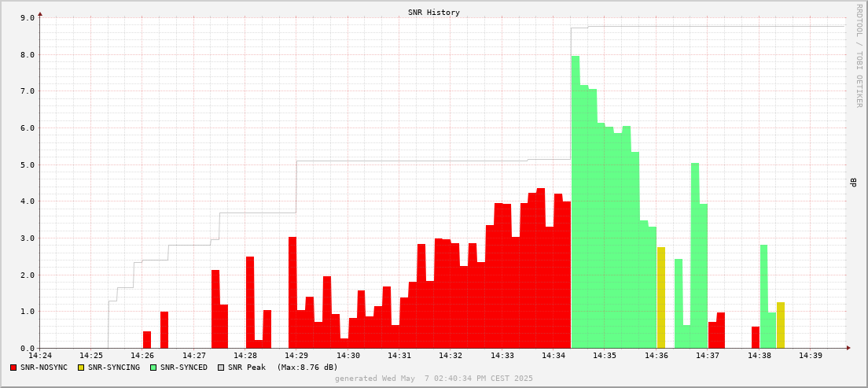The width and height of the screenshot is (868, 388).
Task: Click the 2.0 y-axis label
Action: click(x=28, y=275)
